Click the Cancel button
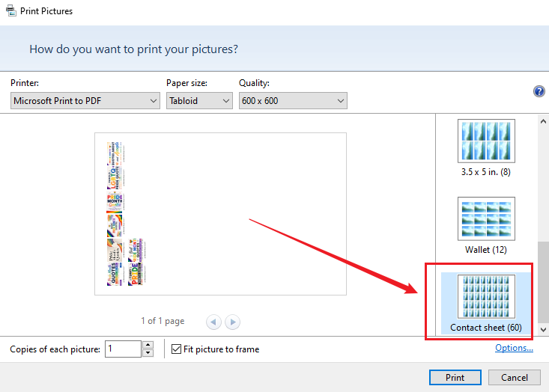This screenshot has width=549, height=392. point(514,377)
